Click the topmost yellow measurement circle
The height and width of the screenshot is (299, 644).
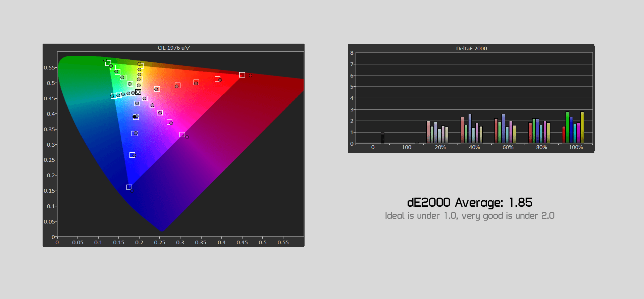click(139, 64)
